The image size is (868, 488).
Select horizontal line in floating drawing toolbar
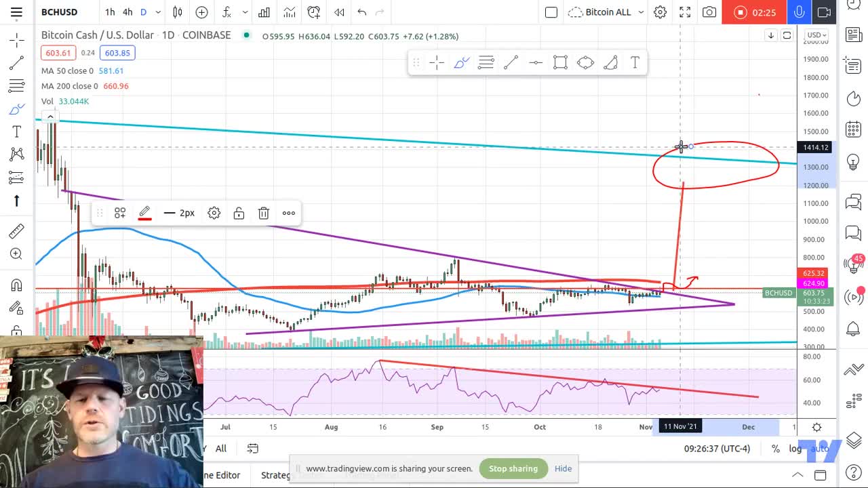tap(536, 63)
